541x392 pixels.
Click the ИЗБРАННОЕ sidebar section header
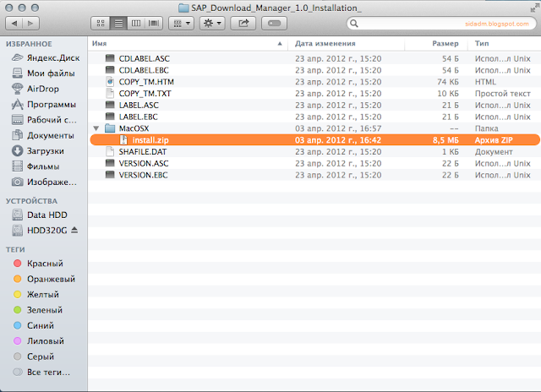[29, 44]
